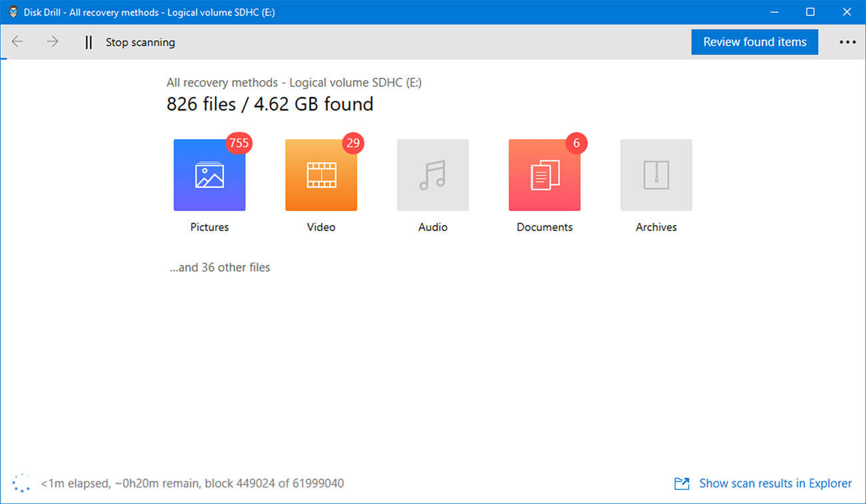Open the Pictures category icon
This screenshot has width=866, height=504.
coord(209,174)
